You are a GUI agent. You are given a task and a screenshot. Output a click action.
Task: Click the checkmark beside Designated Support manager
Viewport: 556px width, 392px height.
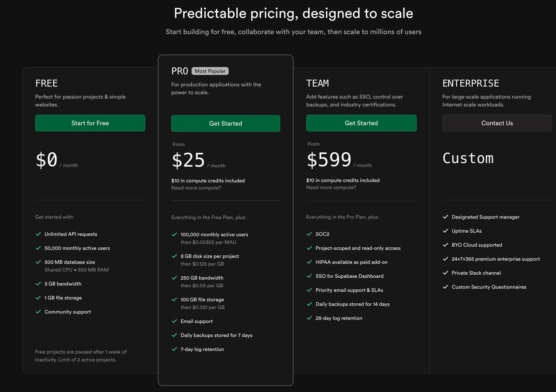click(445, 217)
